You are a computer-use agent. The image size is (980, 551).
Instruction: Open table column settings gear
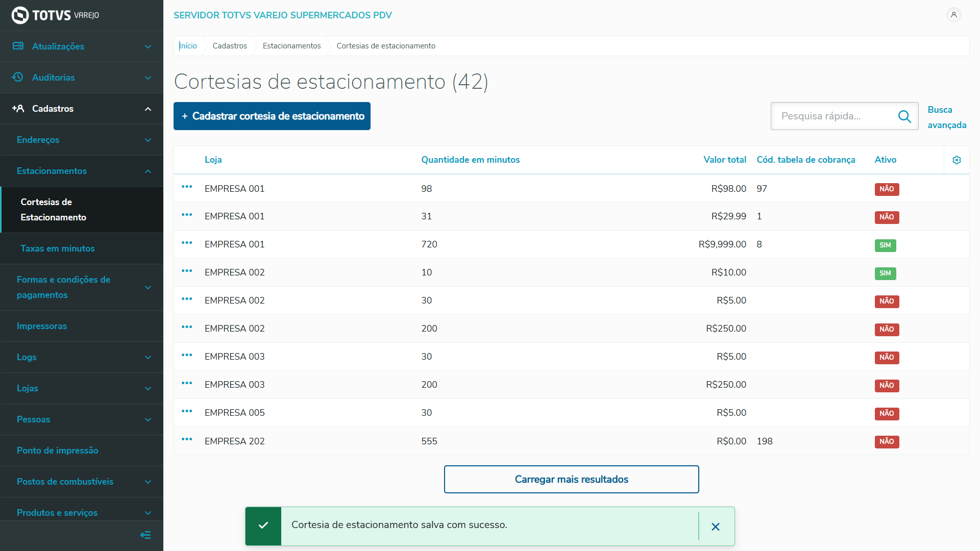pyautogui.click(x=957, y=160)
